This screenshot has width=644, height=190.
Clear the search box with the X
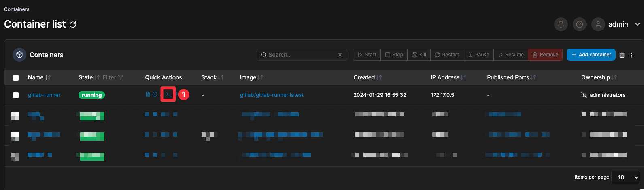pos(340,55)
